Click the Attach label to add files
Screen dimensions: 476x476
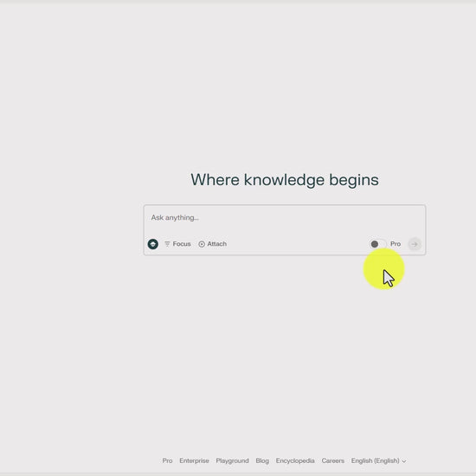(x=216, y=244)
